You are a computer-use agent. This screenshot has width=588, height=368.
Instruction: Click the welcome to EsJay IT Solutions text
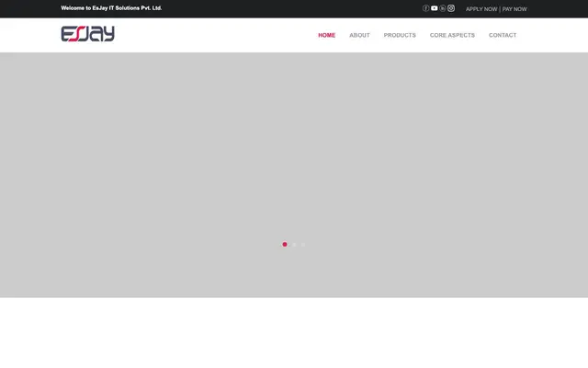pos(111,8)
